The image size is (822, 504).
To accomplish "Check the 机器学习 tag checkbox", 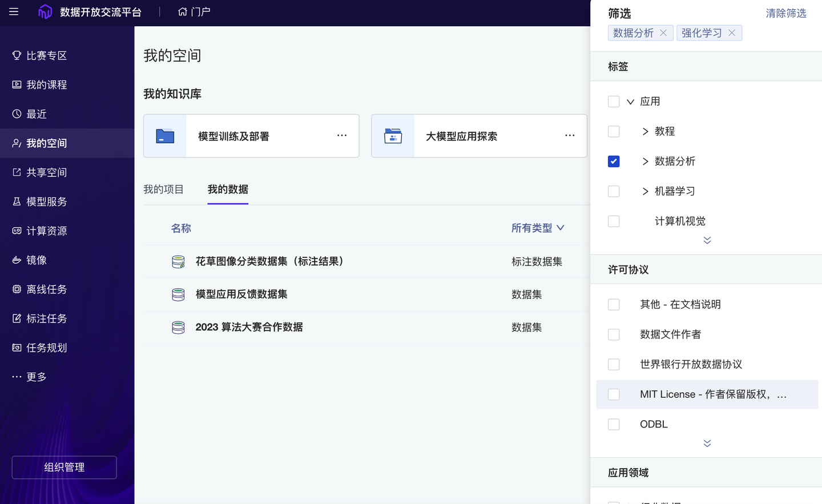I will pos(614,191).
